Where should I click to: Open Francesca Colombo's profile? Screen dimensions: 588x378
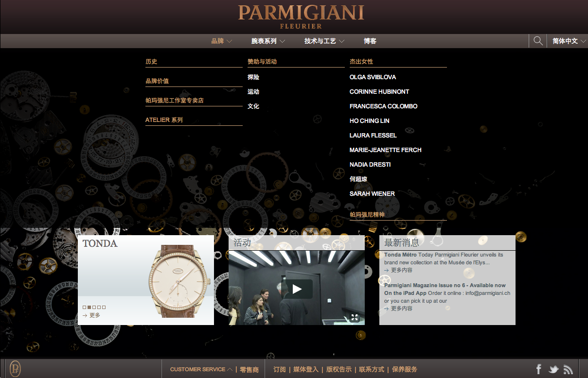click(383, 106)
